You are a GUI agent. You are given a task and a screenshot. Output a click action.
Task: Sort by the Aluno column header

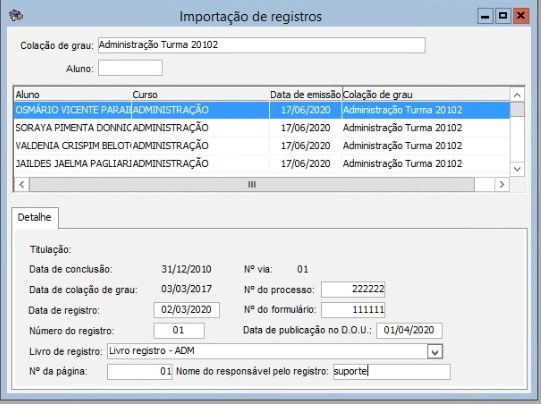[x=72, y=95]
